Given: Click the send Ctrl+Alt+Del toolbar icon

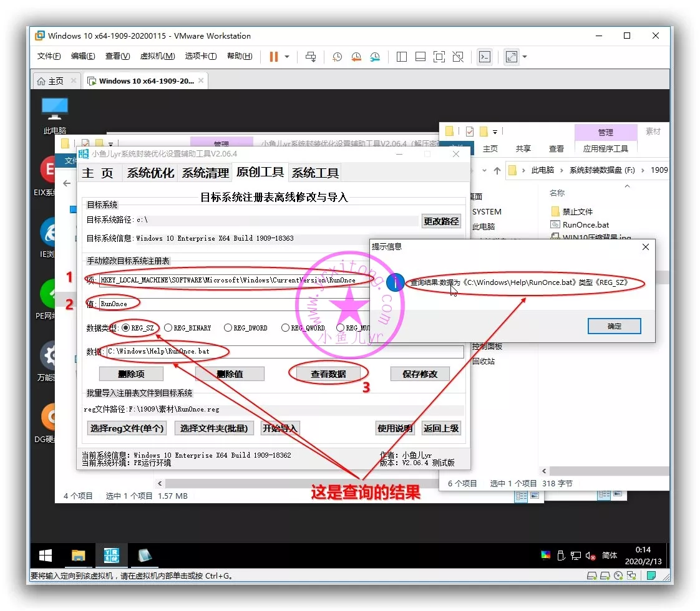Looking at the screenshot, I should tap(311, 57).
